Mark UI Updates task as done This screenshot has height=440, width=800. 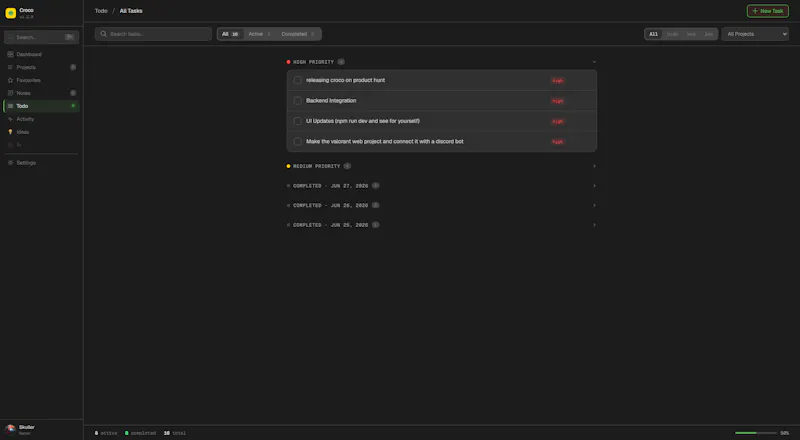click(x=297, y=121)
